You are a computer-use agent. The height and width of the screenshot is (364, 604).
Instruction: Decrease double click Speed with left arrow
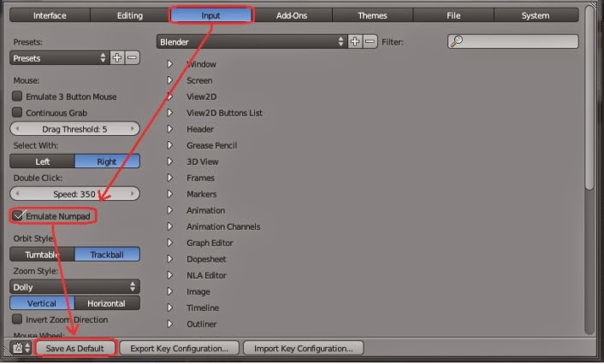(x=17, y=194)
